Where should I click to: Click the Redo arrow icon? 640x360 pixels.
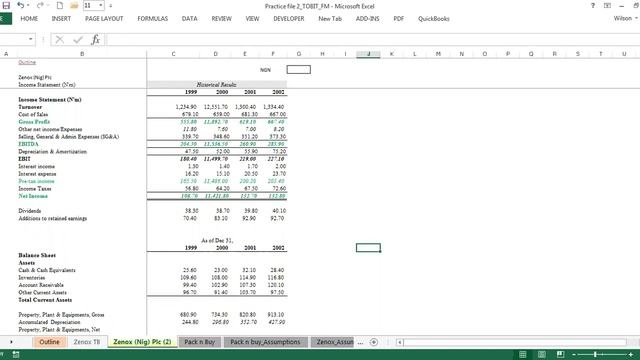click(40, 6)
